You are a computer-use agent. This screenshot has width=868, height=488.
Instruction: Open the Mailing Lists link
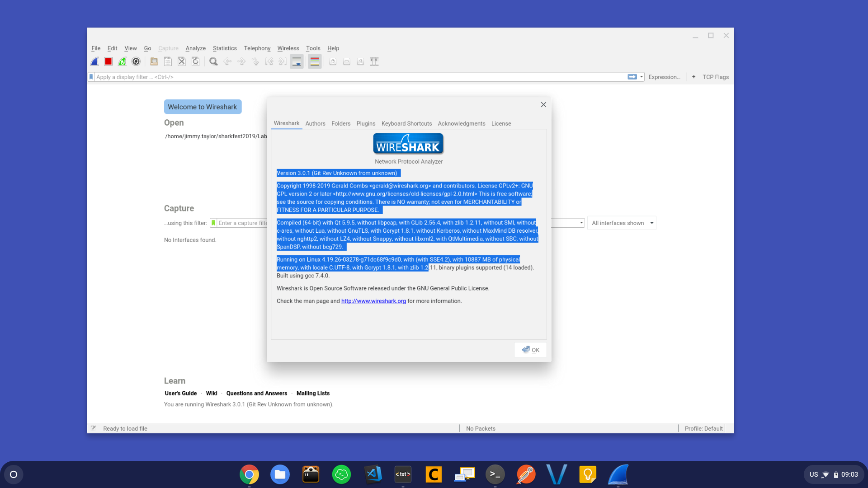[313, 393]
